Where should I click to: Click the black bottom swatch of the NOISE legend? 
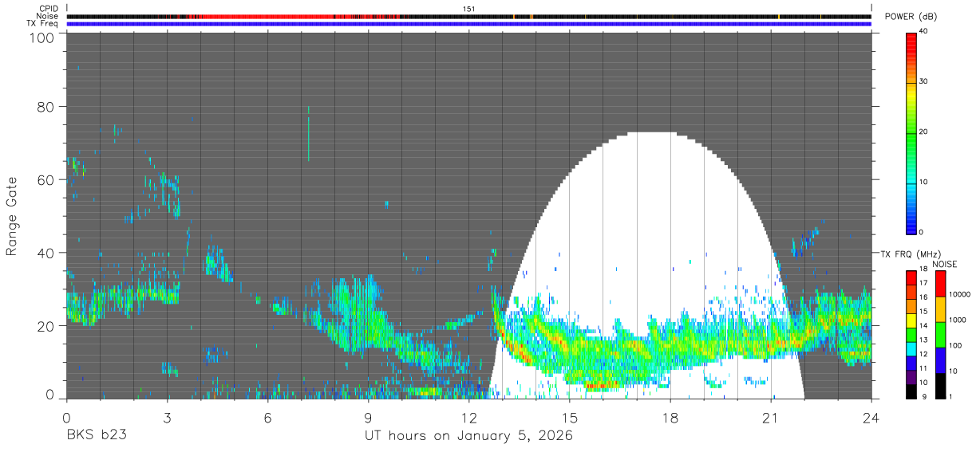click(941, 386)
